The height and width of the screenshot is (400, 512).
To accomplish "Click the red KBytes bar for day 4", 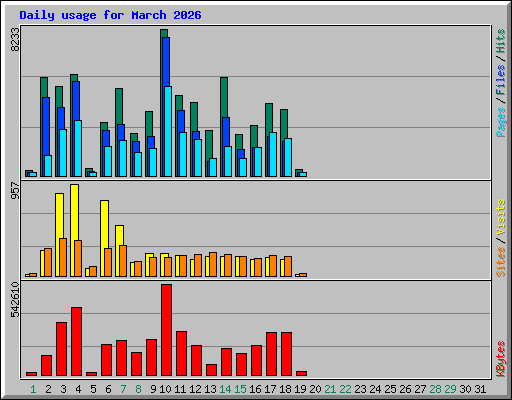I will click(76, 342).
